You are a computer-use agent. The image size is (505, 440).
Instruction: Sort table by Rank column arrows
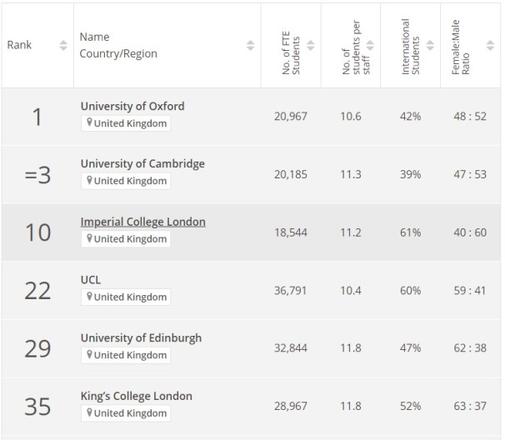coord(63,45)
